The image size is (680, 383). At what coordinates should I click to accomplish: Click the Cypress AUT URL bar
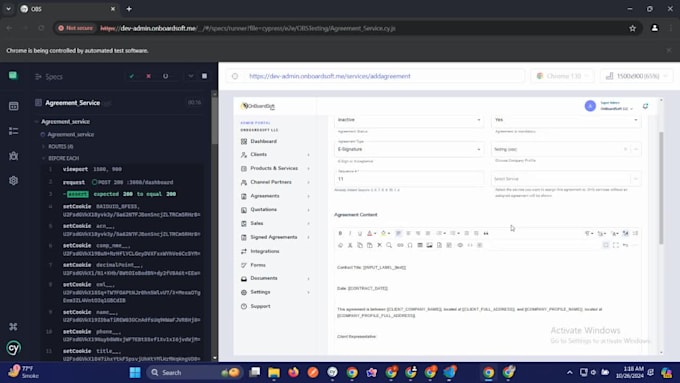click(x=375, y=76)
